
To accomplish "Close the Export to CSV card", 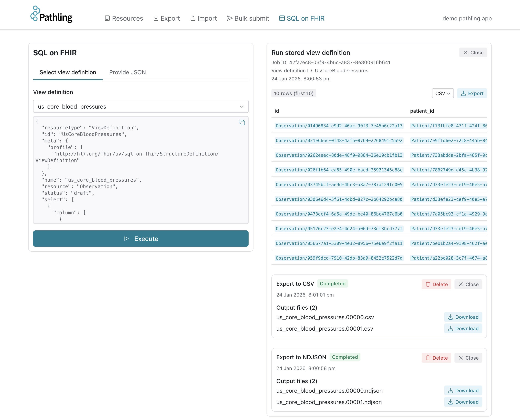I will pos(468,284).
